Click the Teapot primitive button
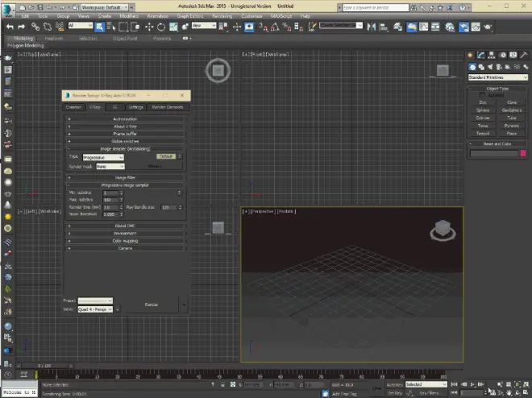532x398 pixels. (x=482, y=132)
